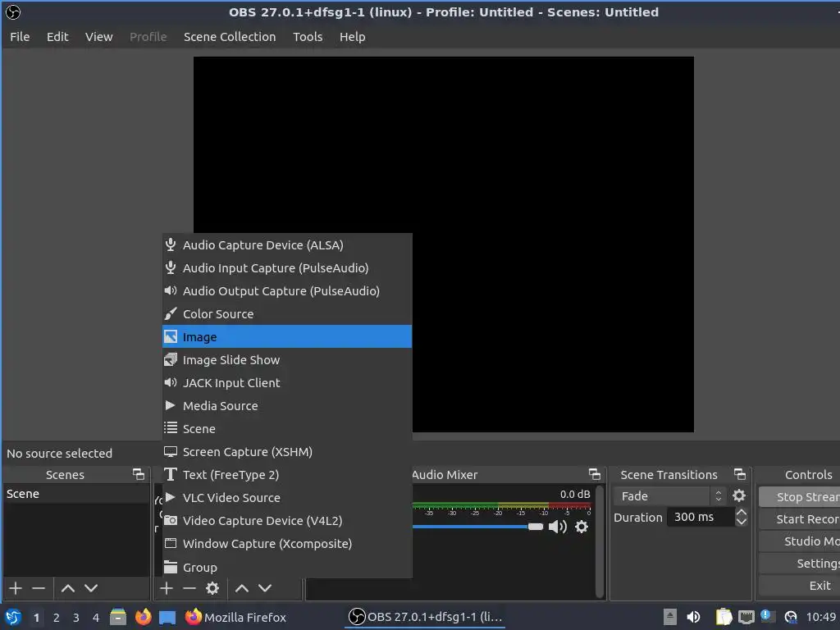This screenshot has height=630, width=840.
Task: Undock the Scenes panel
Action: [139, 474]
